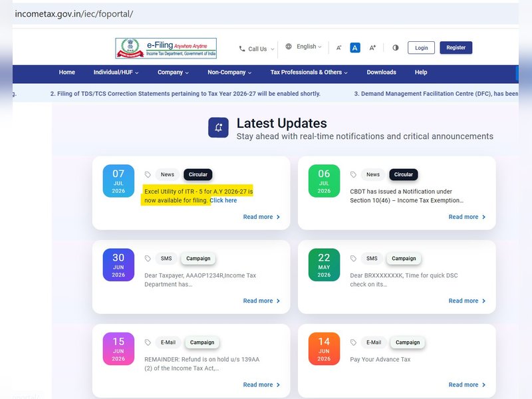Viewport: 532px width, 399px height.
Task: Click the News tag on the 07 Jul card
Action: 168,174
